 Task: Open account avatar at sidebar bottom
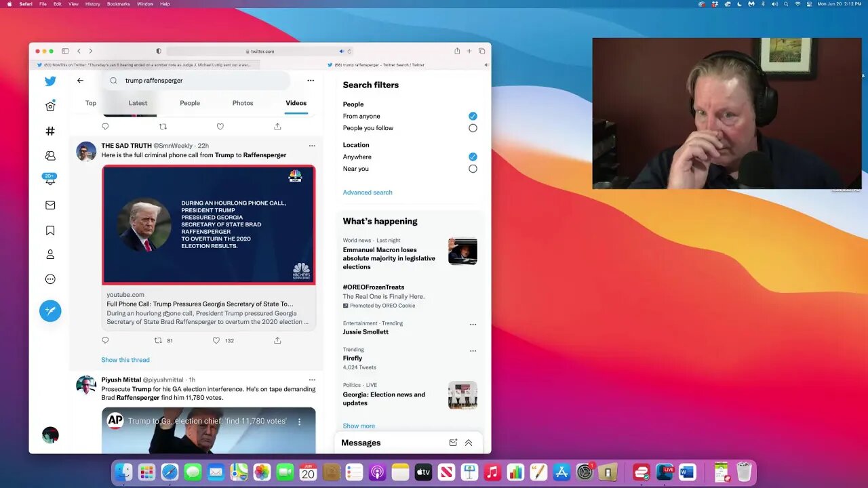tap(50, 435)
